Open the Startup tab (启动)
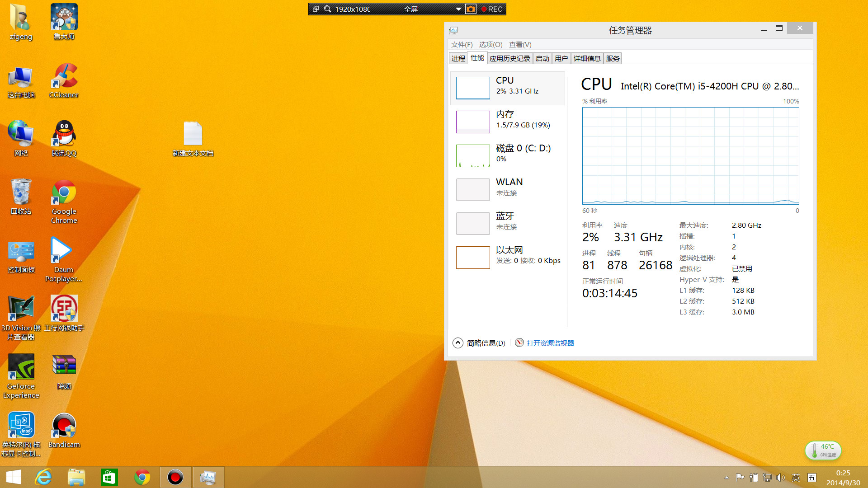Image resolution: width=868 pixels, height=488 pixels. point(542,58)
